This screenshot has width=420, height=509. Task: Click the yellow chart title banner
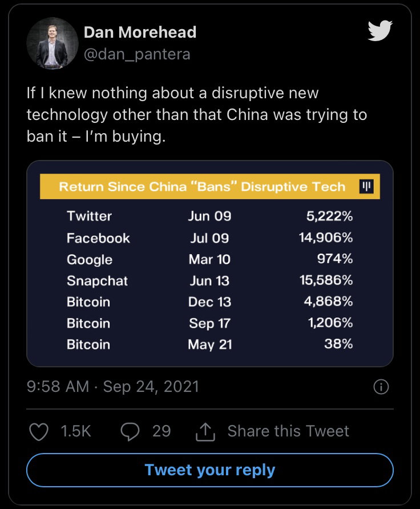(210, 187)
